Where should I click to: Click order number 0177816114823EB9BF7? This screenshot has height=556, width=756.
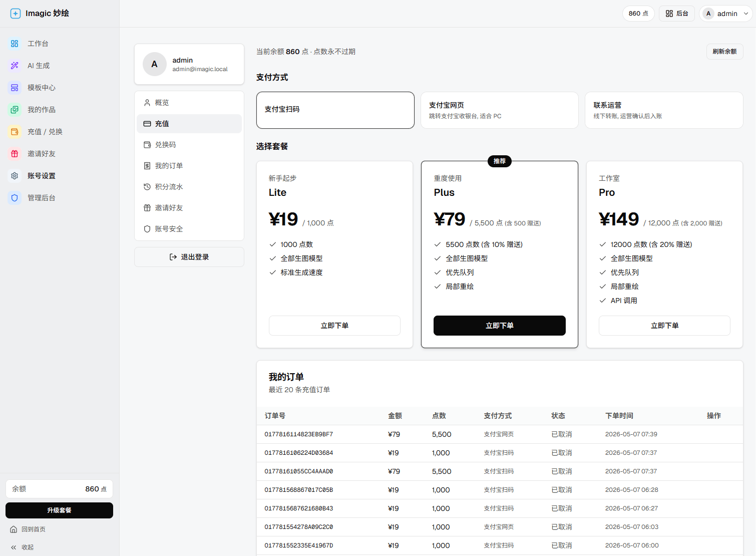[x=299, y=434]
